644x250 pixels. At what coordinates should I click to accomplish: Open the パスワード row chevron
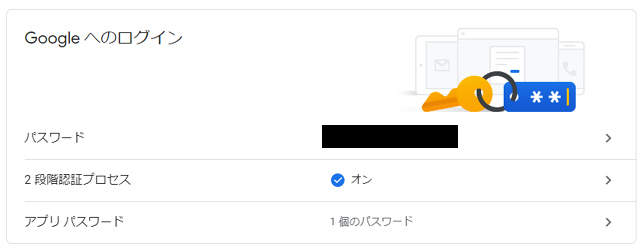click(608, 138)
